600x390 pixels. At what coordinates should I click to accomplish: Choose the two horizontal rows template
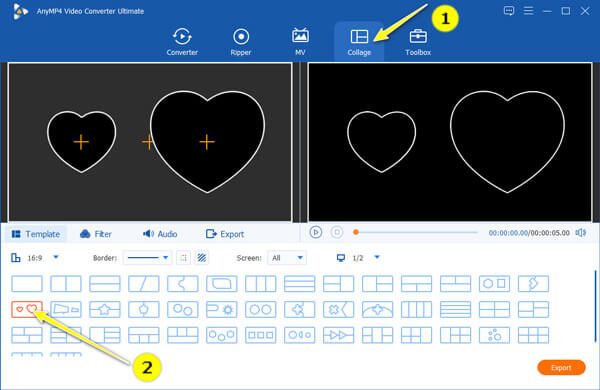click(105, 284)
